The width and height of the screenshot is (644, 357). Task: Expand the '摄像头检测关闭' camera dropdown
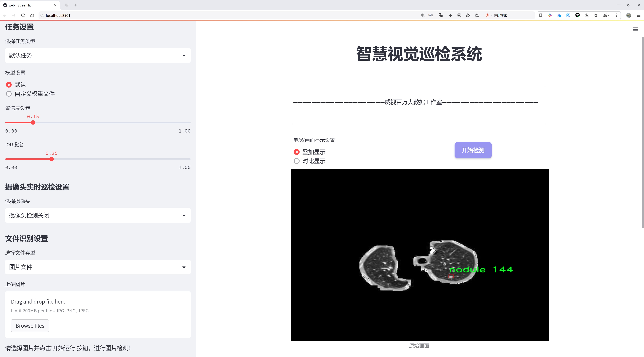[98, 215]
